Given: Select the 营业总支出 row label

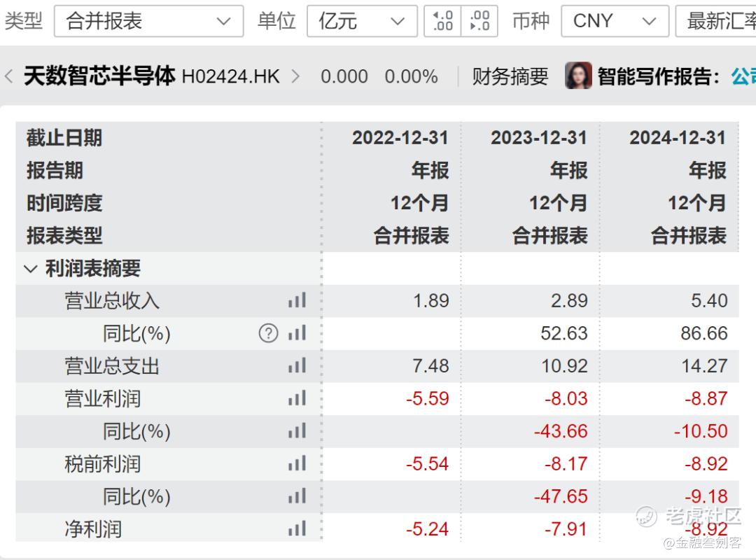Looking at the screenshot, I should pyautogui.click(x=112, y=366).
